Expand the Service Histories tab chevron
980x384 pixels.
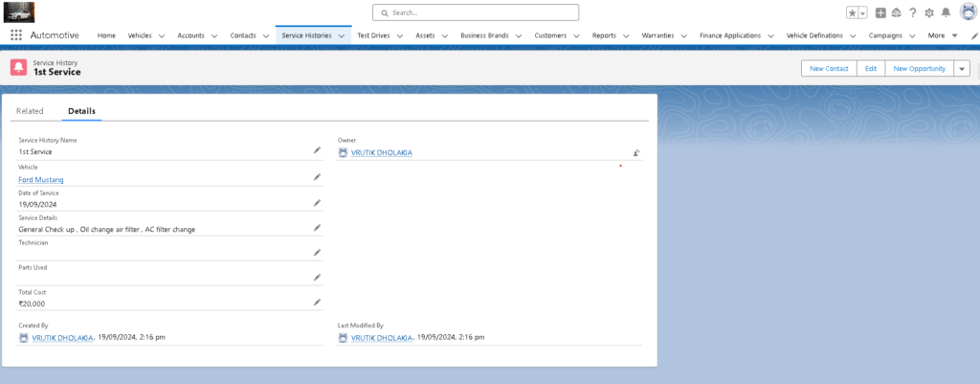point(342,35)
